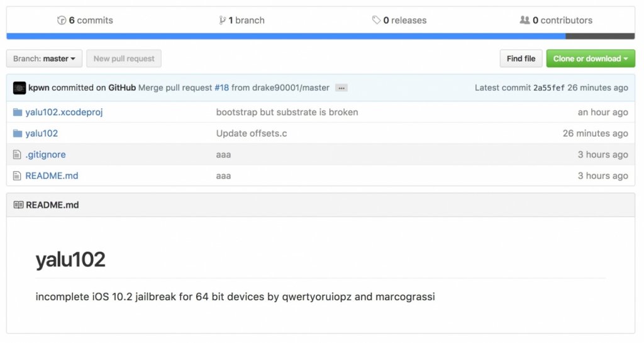This screenshot has width=644, height=343.
Task: Expand the commit message ellipsis button
Action: click(341, 88)
